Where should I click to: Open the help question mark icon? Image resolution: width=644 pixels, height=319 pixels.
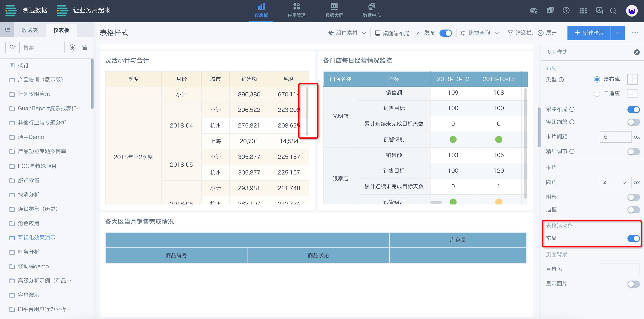click(566, 11)
